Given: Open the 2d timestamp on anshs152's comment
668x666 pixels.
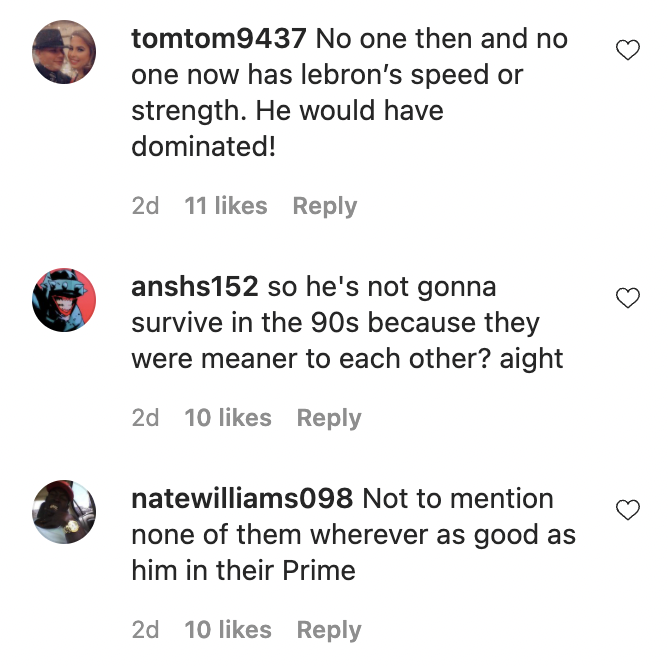Looking at the screenshot, I should [145, 418].
